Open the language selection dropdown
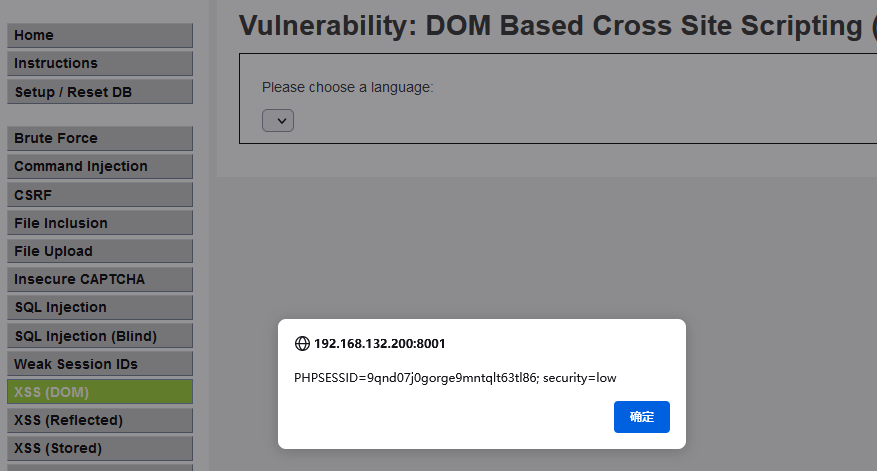This screenshot has height=471, width=877. 278,120
